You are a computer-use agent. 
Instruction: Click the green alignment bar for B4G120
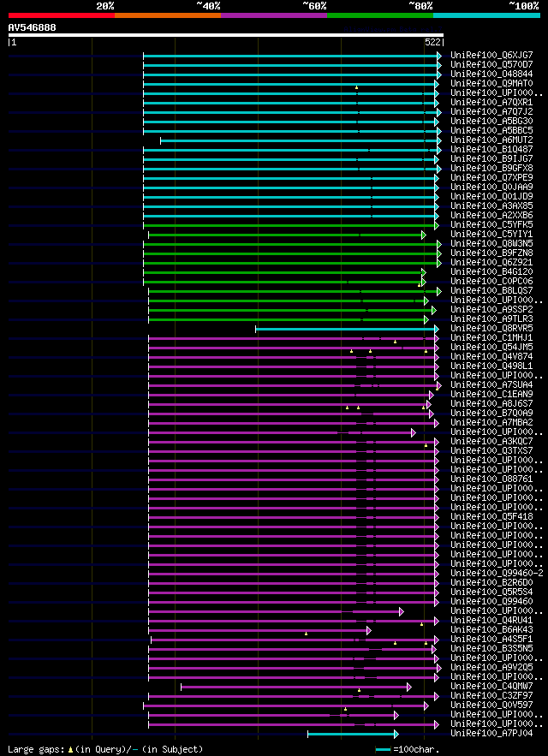284,272
